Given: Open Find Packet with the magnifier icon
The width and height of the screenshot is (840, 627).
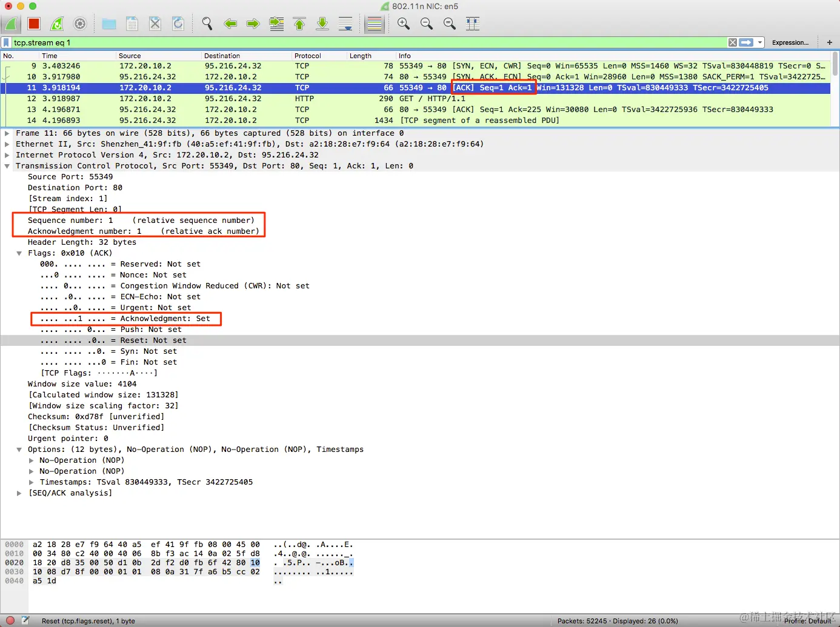Looking at the screenshot, I should pos(207,24).
